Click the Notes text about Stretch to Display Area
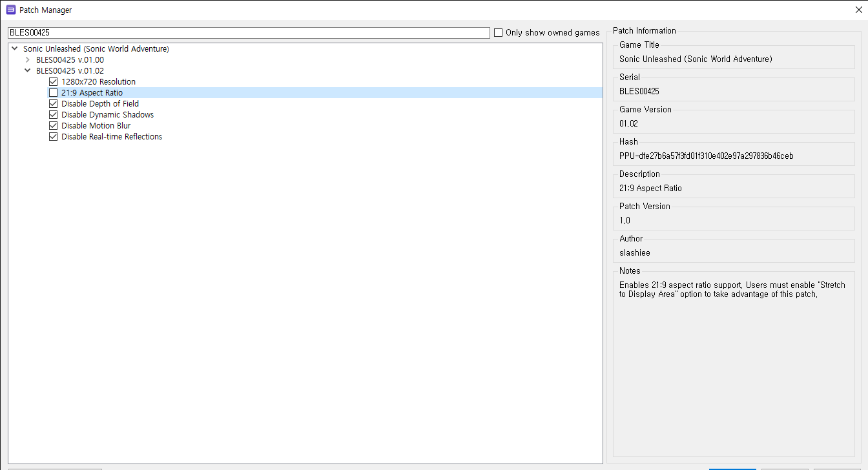Viewport: 868px width, 470px height. pos(732,289)
